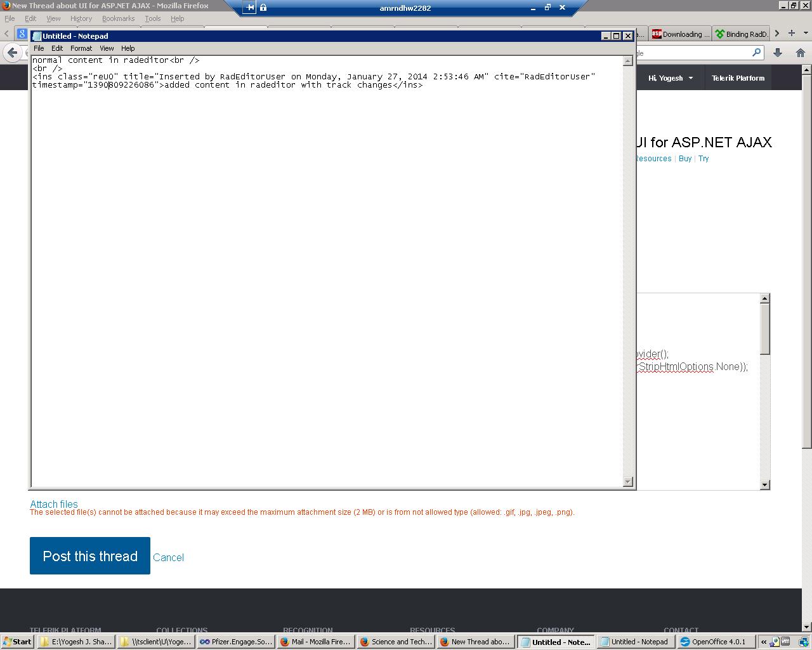This screenshot has height=650, width=812.
Task: Switch to OpenOffice 4.0.1 taskbar item
Action: (x=716, y=642)
